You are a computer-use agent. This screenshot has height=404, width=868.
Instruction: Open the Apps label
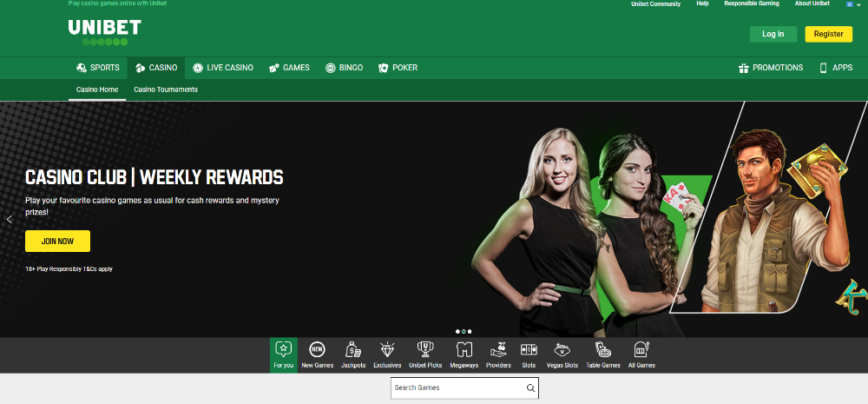[x=843, y=68]
